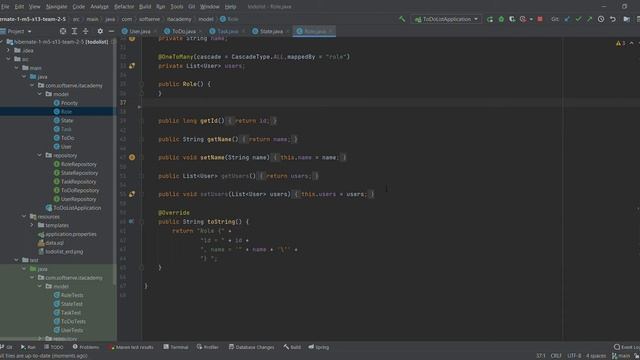Open the Maven test results tool window
The width and height of the screenshot is (640, 360).
(131, 347)
